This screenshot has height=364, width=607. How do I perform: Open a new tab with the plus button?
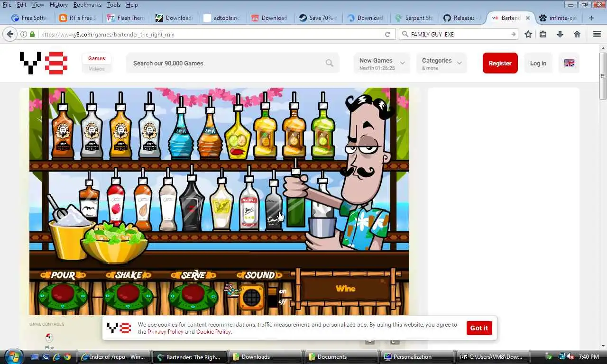[x=591, y=18]
